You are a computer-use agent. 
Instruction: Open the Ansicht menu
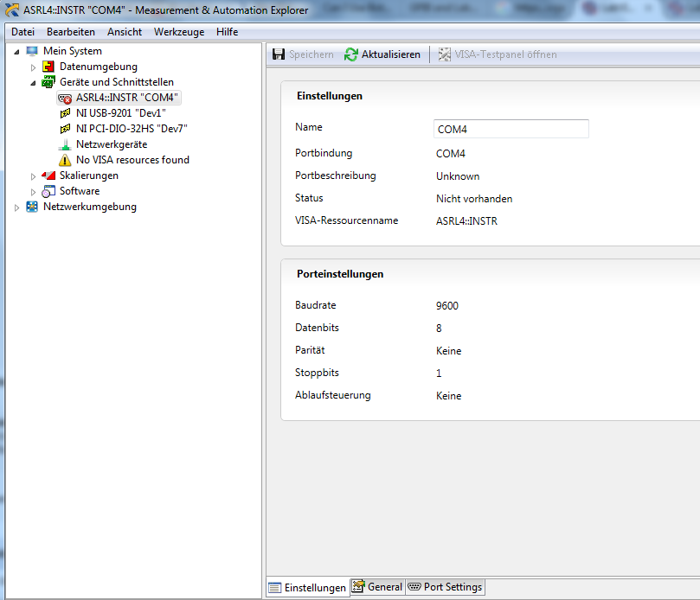pyautogui.click(x=125, y=32)
